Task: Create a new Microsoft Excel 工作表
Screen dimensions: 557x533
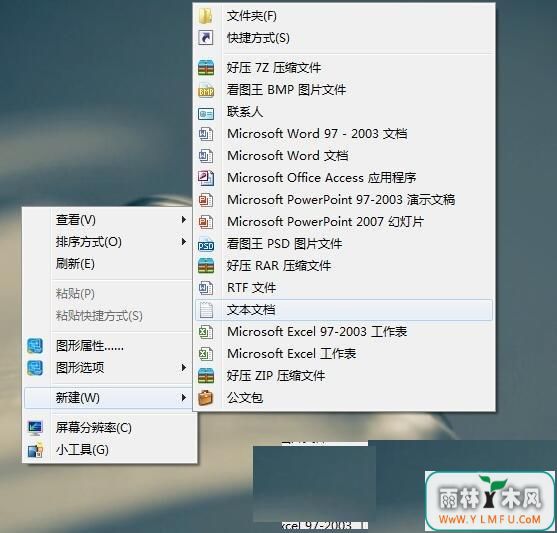Action: coord(344,354)
